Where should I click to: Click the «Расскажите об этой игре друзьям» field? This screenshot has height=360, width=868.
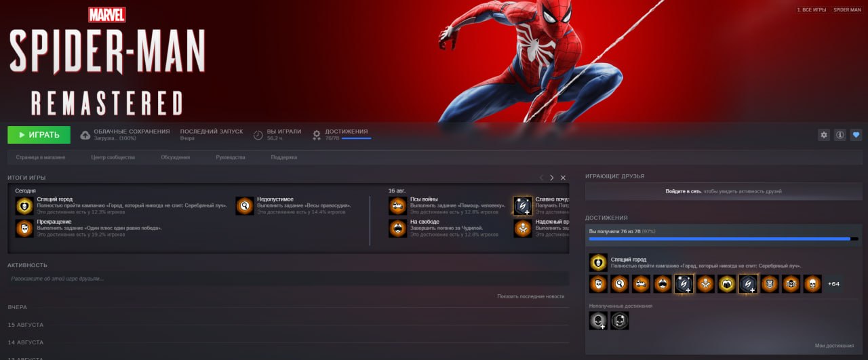pyautogui.click(x=288, y=279)
